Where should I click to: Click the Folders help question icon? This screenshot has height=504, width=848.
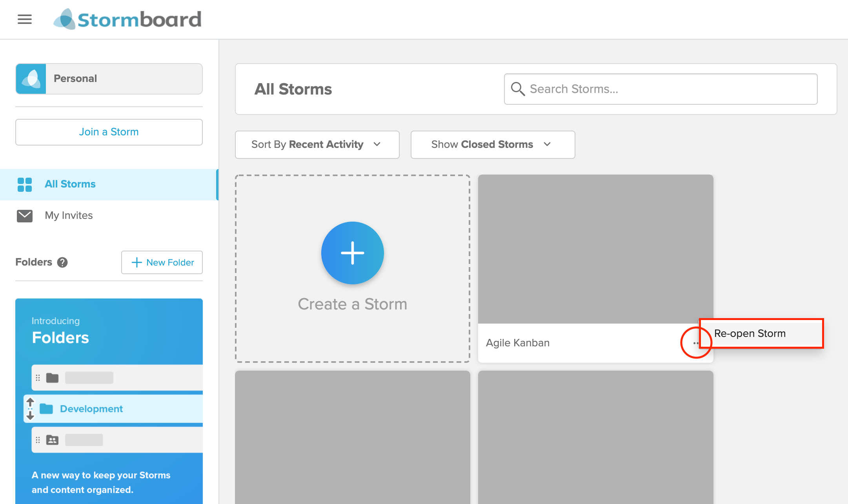62,262
